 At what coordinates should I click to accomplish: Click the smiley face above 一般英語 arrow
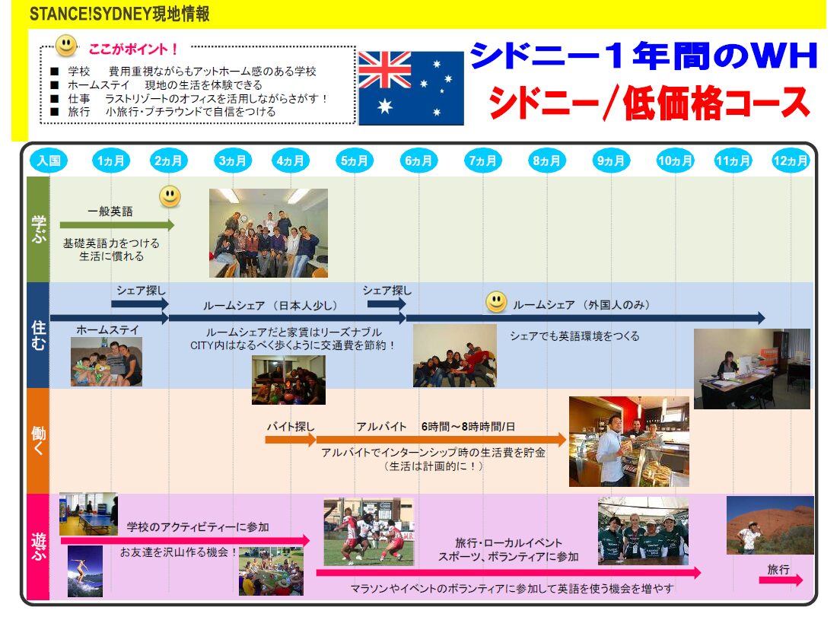[170, 196]
